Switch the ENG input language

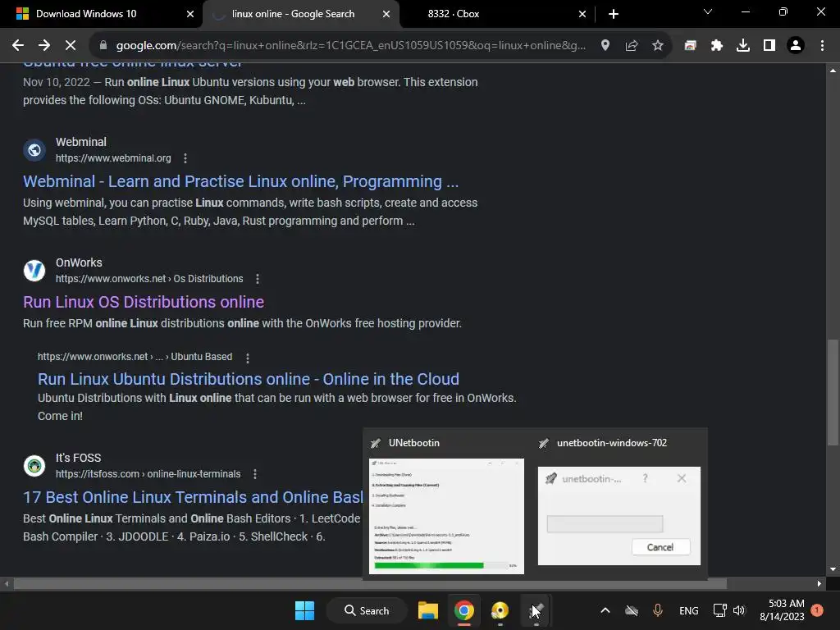pos(689,610)
